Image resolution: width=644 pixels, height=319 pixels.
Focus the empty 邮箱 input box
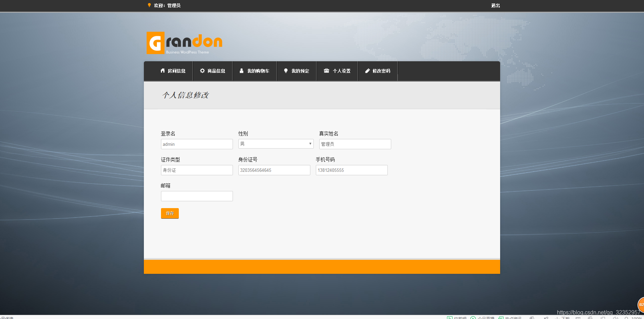[197, 196]
